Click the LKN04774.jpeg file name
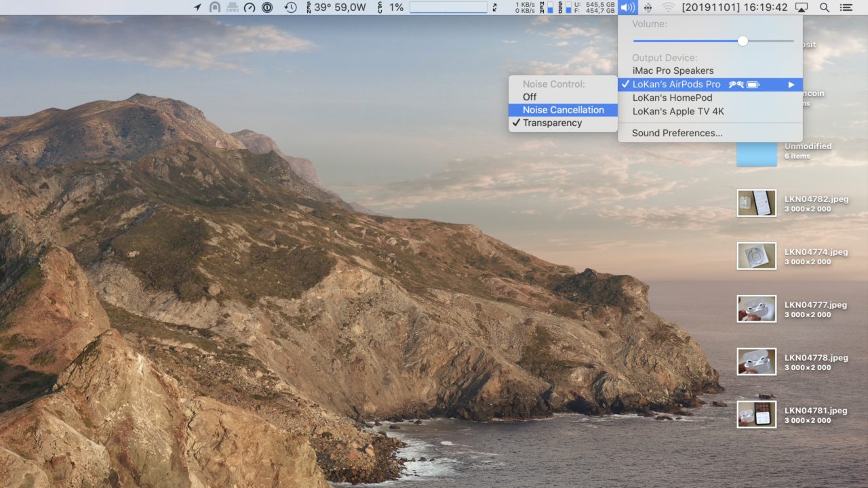Image resolution: width=868 pixels, height=488 pixels. coord(816,252)
